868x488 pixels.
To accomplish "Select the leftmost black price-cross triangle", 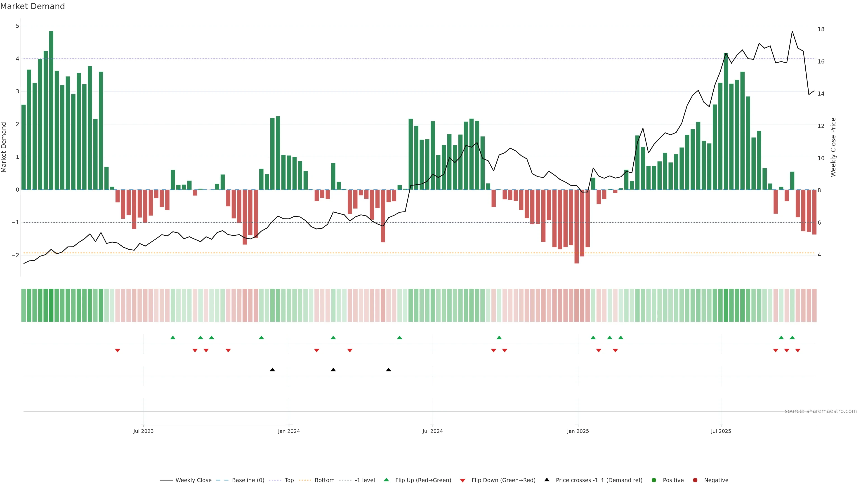I will pos(272,370).
